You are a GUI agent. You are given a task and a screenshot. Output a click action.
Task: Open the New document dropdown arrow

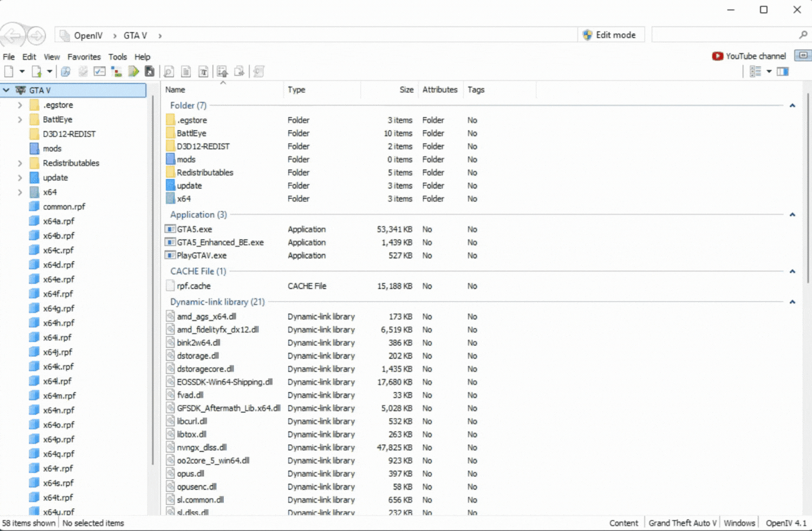[22, 71]
